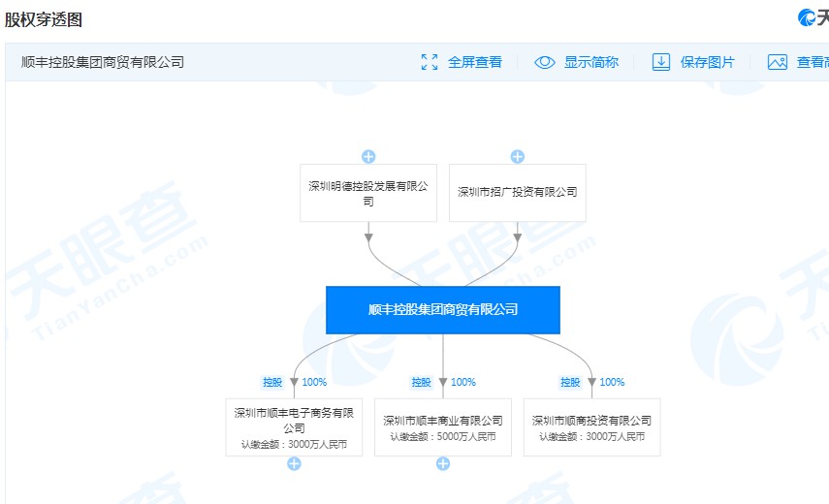The width and height of the screenshot is (829, 504).
Task: Expand subsidiaries below 深圳市顺丰电子商务有限公司
Action: tap(294, 464)
